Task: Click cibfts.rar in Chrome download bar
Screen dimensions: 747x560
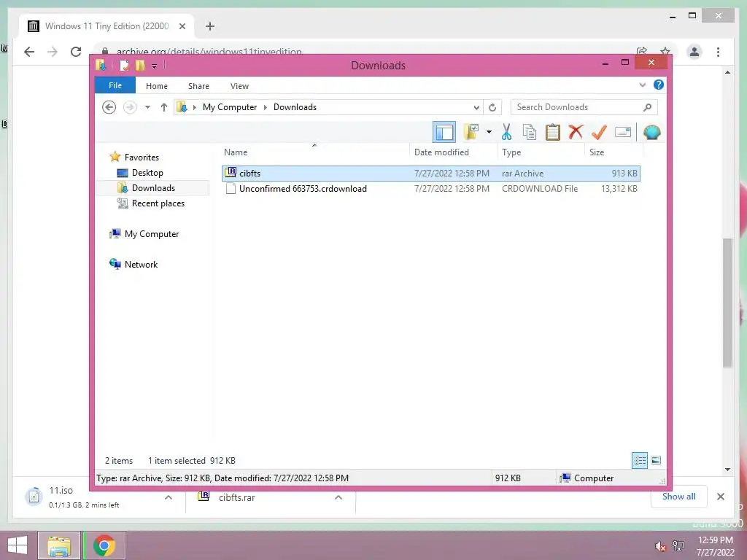Action: 237,497
